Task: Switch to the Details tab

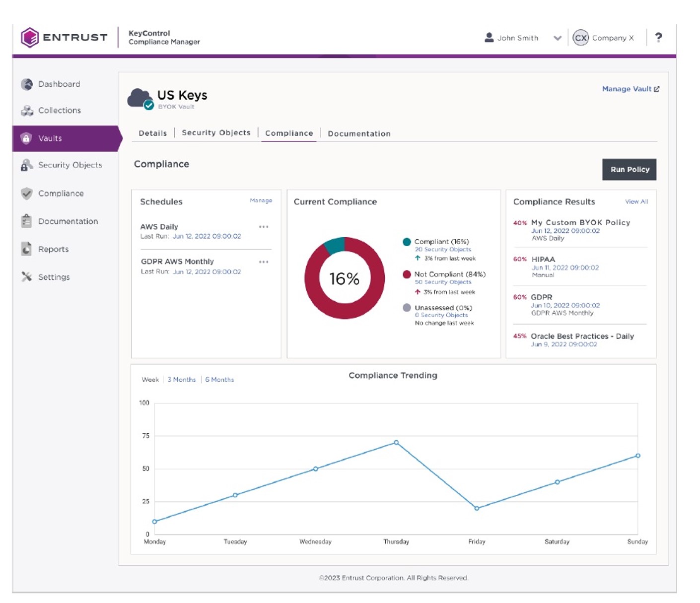Action: tap(152, 133)
